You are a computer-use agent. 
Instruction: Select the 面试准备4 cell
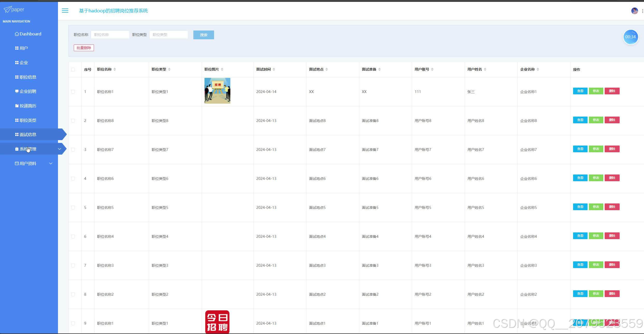(x=370, y=237)
